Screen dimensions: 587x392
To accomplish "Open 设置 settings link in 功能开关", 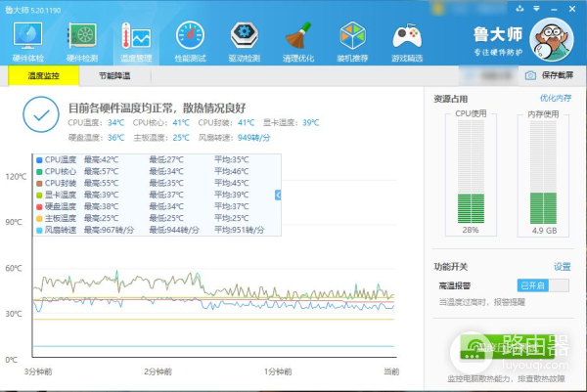I will (x=562, y=267).
